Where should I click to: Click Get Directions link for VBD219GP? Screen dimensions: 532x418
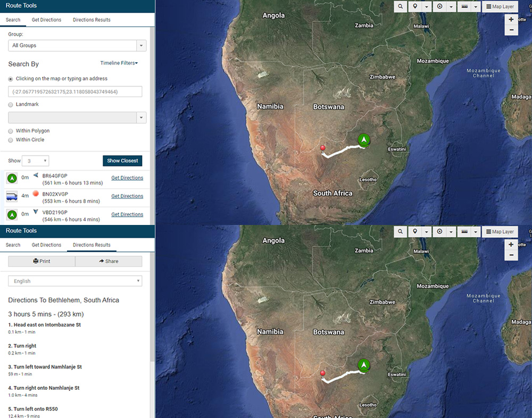127,215
